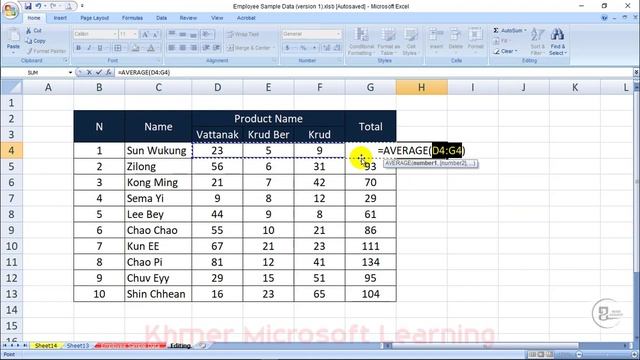This screenshot has width=640, height=360.
Task: Open the font size dropdown
Action: click(135, 34)
